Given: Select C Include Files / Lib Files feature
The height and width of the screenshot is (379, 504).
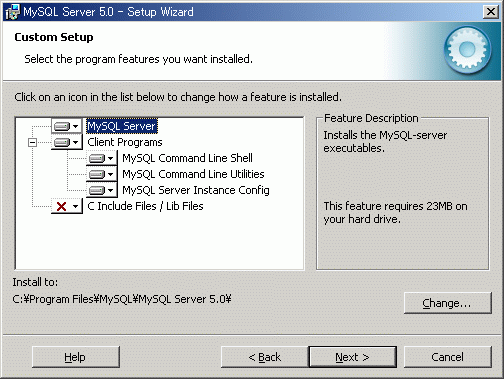Looking at the screenshot, I should (x=145, y=206).
